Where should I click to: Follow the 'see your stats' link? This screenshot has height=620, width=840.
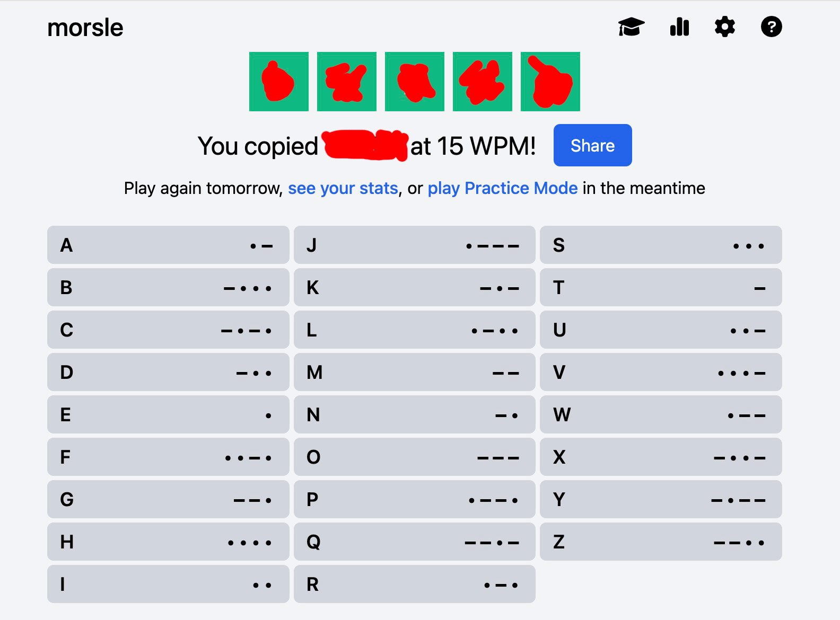(x=343, y=188)
